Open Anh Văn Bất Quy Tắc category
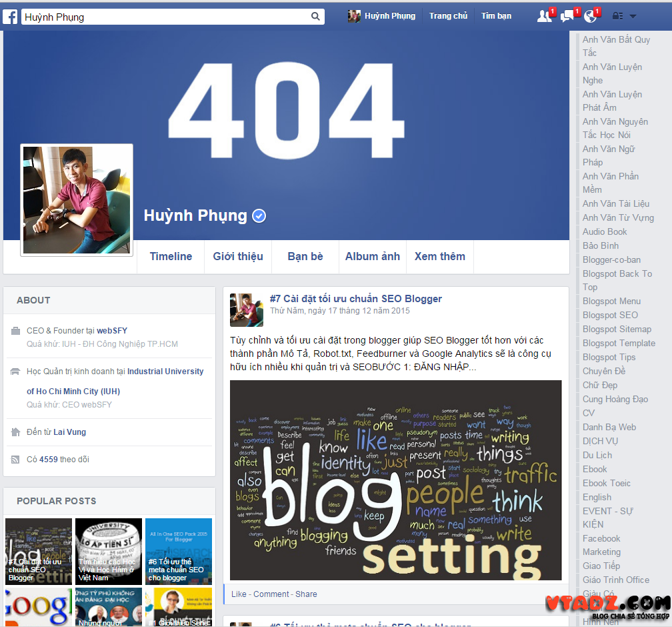 pyautogui.click(x=616, y=46)
